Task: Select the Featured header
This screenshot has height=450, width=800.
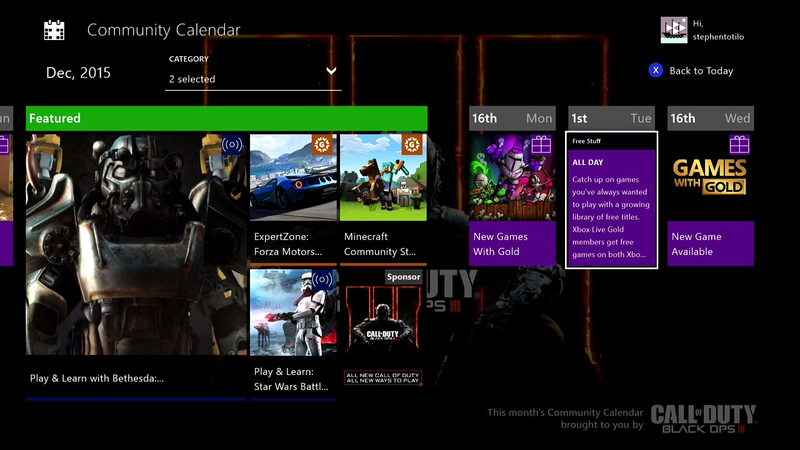Action: coord(227,118)
